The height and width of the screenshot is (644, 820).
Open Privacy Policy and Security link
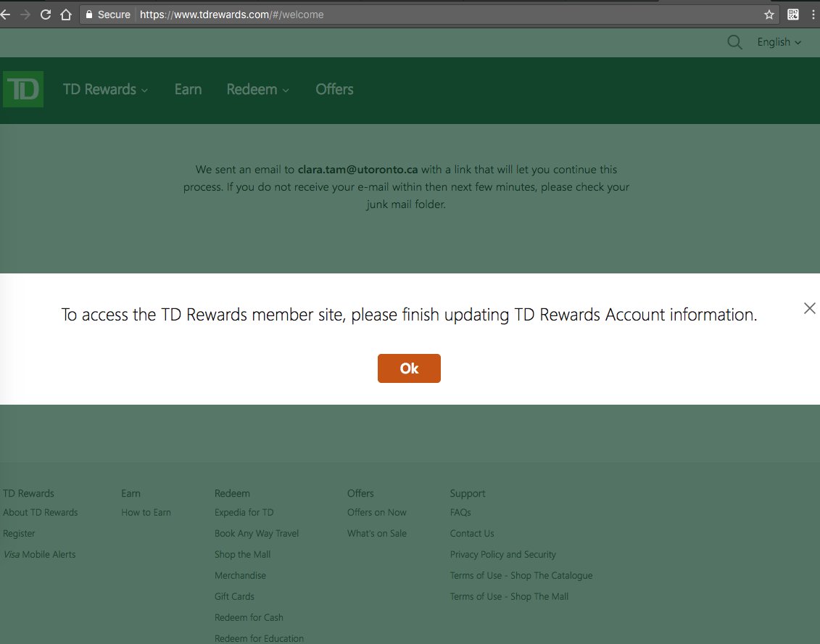[502, 555]
